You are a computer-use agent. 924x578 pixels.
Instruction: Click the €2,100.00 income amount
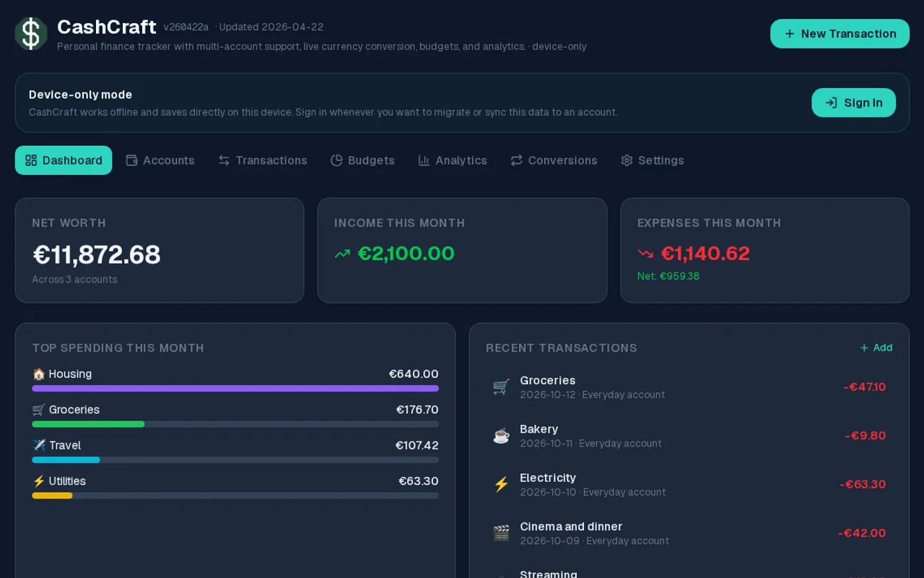pos(406,254)
